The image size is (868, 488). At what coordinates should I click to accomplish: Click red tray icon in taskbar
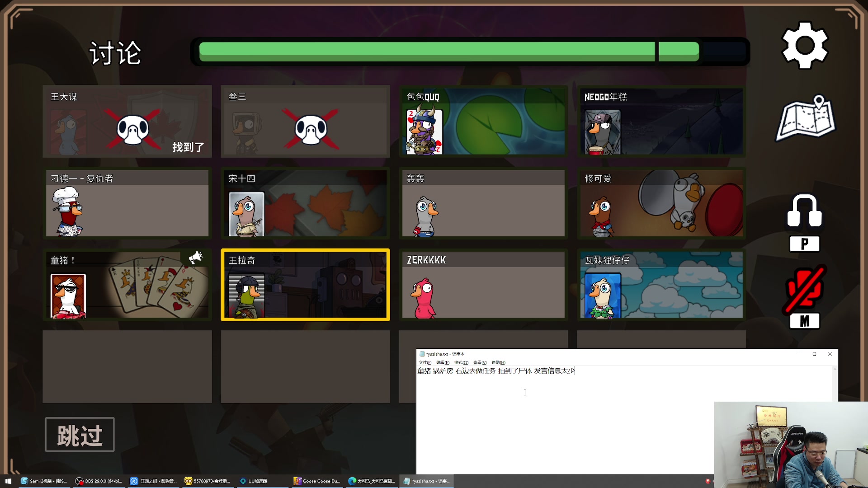coord(708,481)
